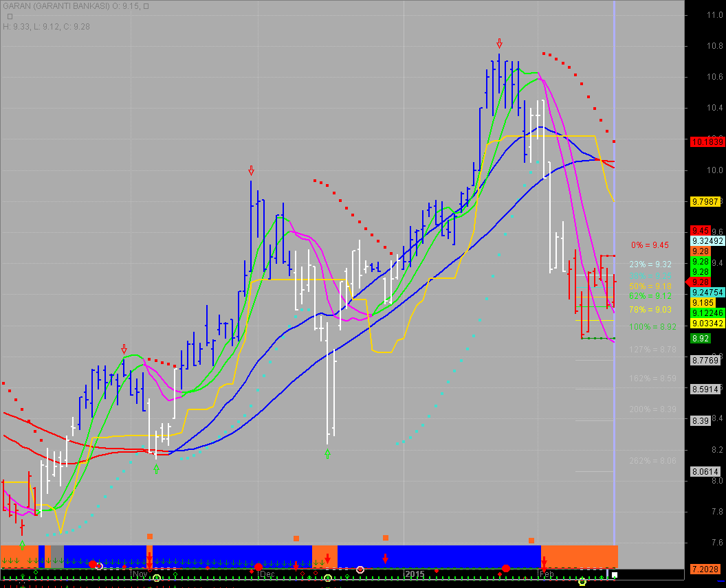This screenshot has width=726, height=588.
Task: Click the red current price pointer on the price axis
Action: 688,282
